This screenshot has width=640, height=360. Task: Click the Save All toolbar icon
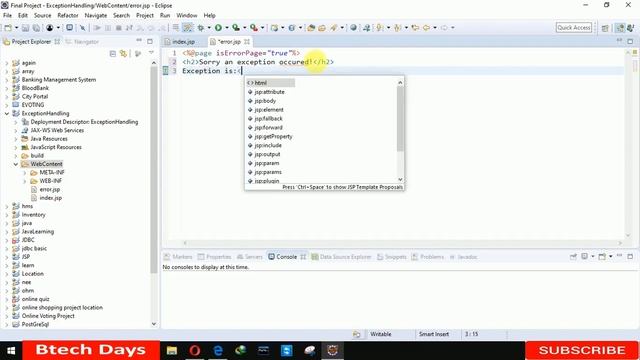[x=36, y=28]
